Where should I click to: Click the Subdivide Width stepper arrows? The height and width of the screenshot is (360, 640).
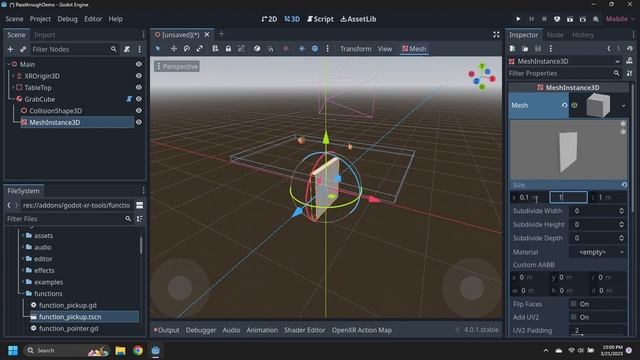pos(621,211)
